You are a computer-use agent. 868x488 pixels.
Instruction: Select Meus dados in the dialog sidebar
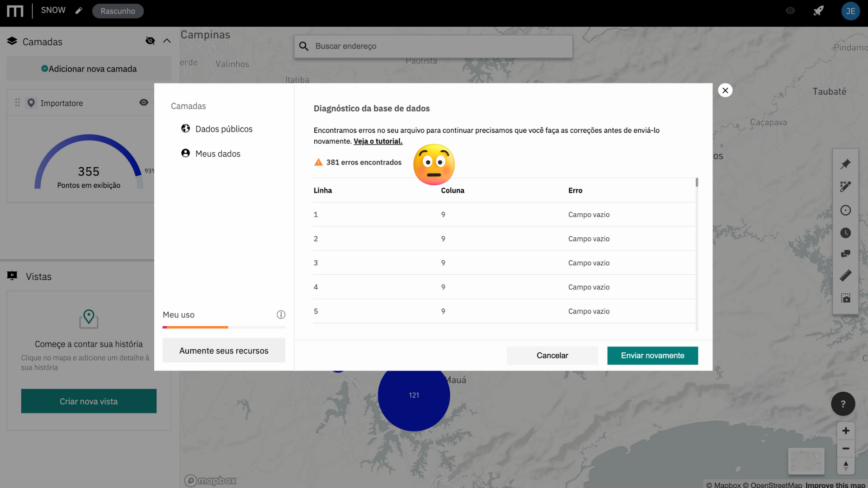(211, 154)
